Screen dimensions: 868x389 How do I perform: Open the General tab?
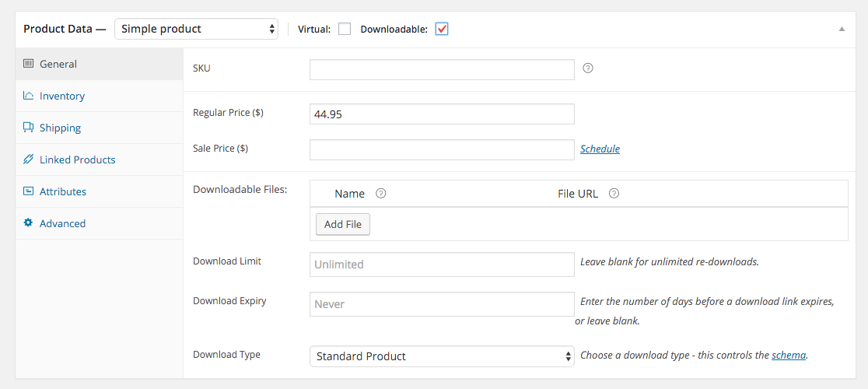(x=99, y=65)
